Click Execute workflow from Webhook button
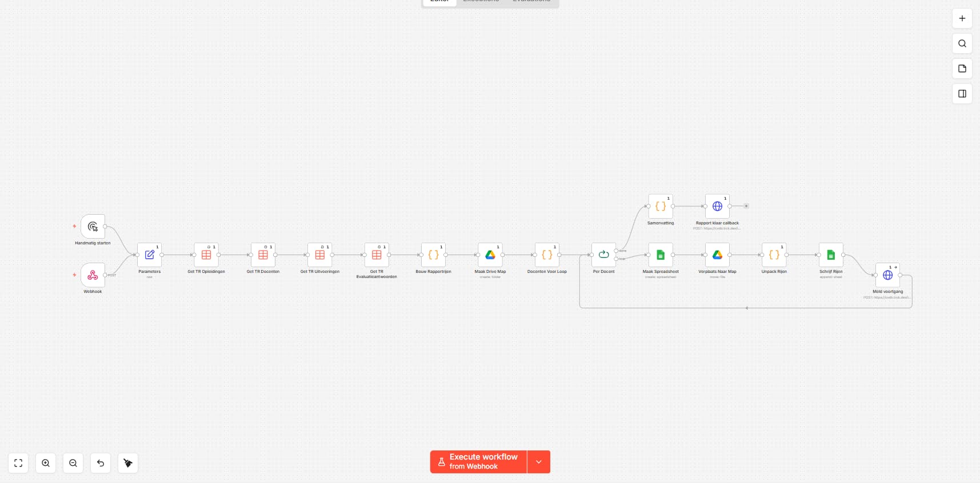 (x=478, y=462)
